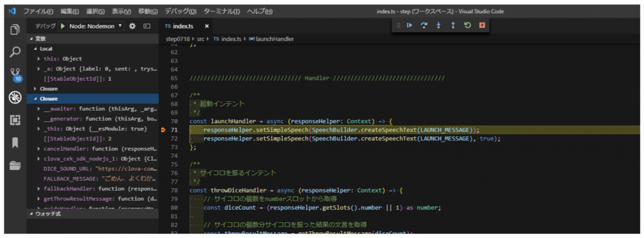Open the 選択(S) menu

point(95,11)
